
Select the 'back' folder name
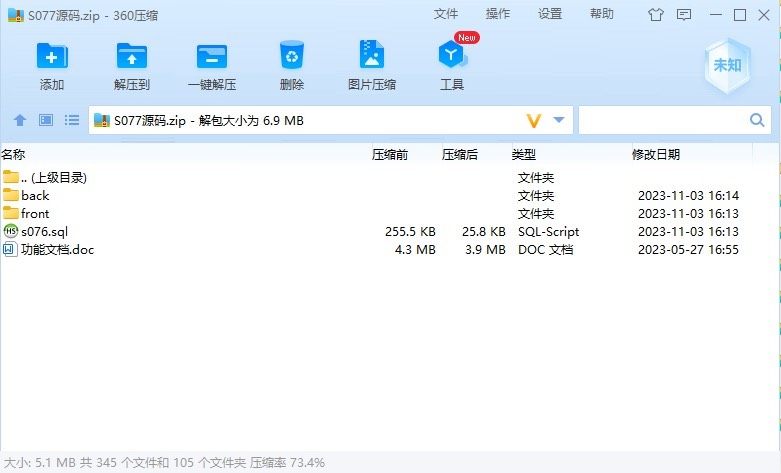click(35, 195)
